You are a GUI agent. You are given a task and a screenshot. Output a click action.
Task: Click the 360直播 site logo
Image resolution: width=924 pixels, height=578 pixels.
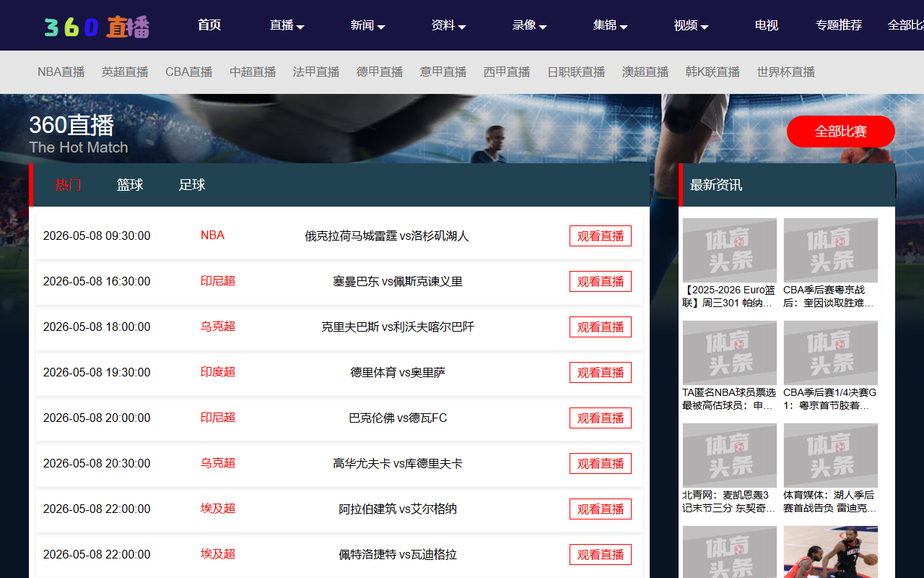click(97, 26)
